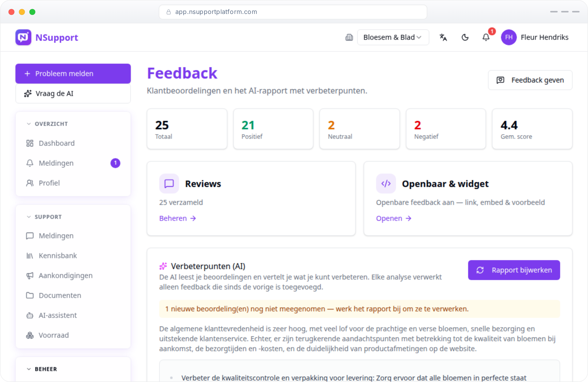588x382 pixels.
Task: Click the code icon on Openbaar & widget
Action: click(386, 184)
